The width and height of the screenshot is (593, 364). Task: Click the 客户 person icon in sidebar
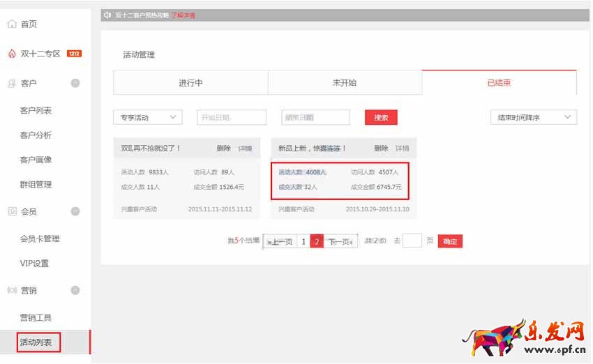(12, 84)
